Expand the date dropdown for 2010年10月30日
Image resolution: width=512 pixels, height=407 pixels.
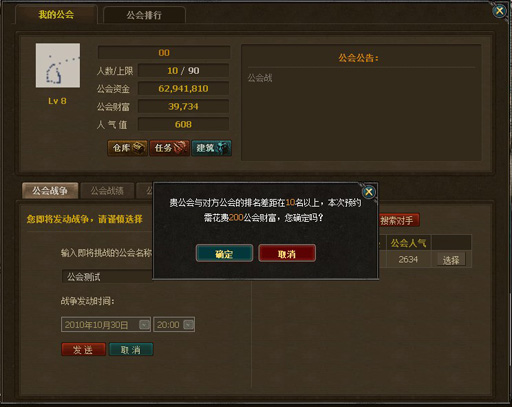coord(144,325)
